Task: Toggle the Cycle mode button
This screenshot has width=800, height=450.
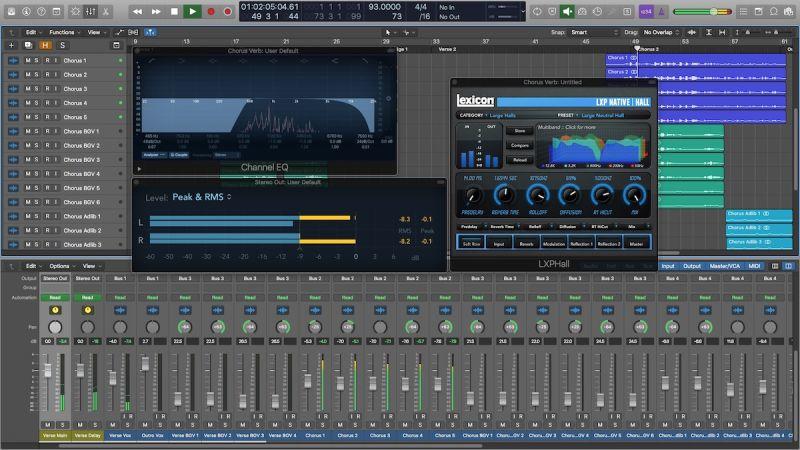Action: 537,11
